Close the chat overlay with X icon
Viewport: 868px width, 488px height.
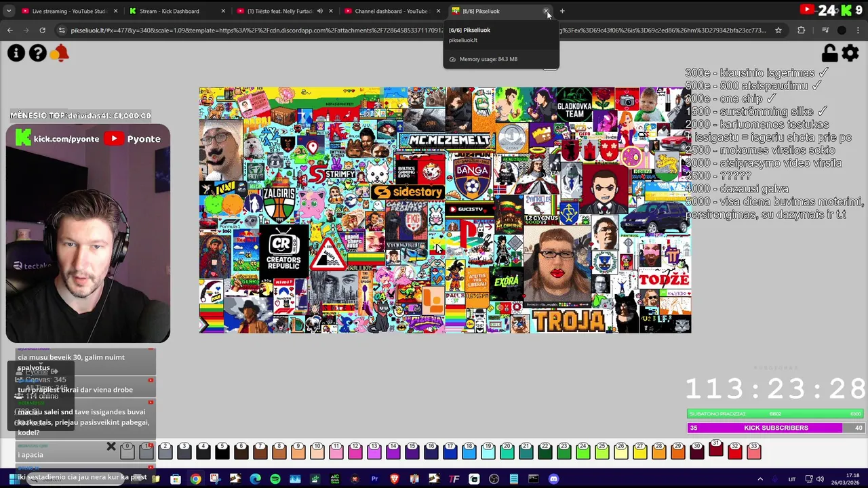(111, 447)
